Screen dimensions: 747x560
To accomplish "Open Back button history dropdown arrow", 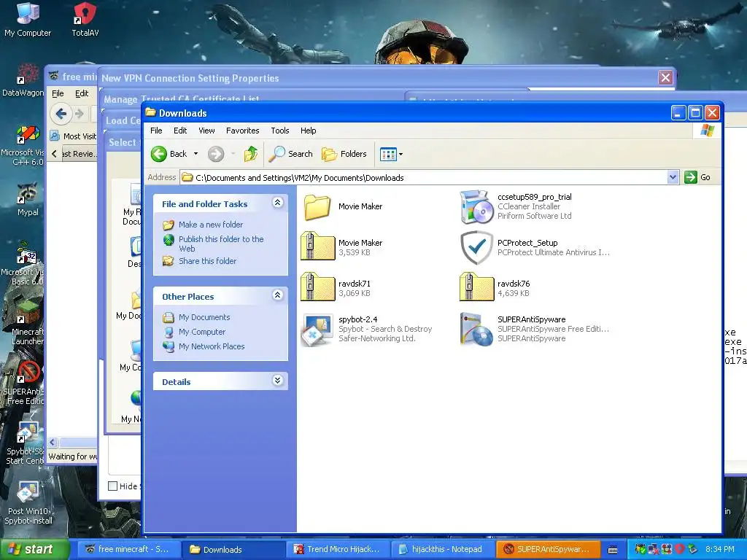I will point(196,154).
